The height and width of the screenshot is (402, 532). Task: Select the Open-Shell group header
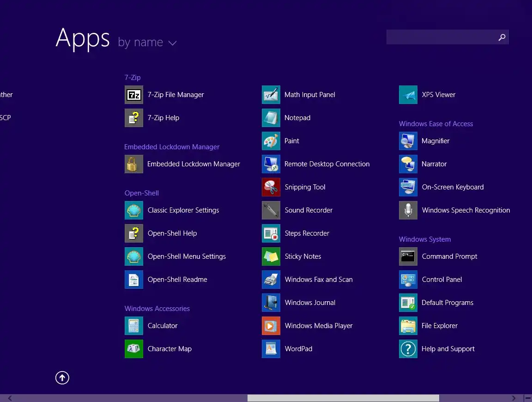[x=141, y=193]
